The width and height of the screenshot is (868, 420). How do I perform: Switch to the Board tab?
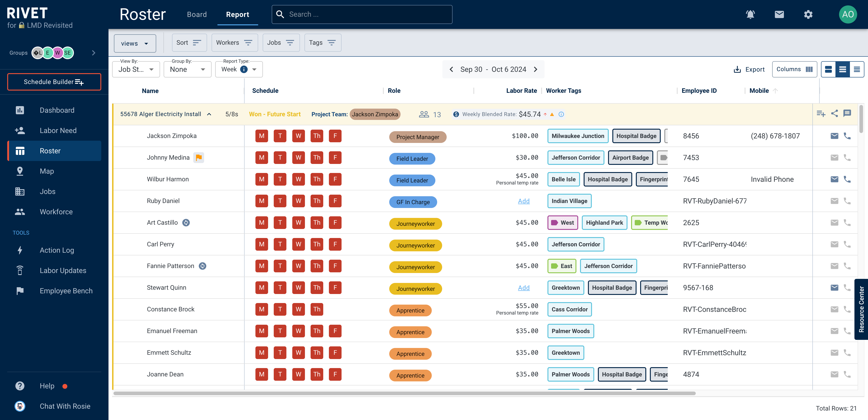tap(197, 14)
